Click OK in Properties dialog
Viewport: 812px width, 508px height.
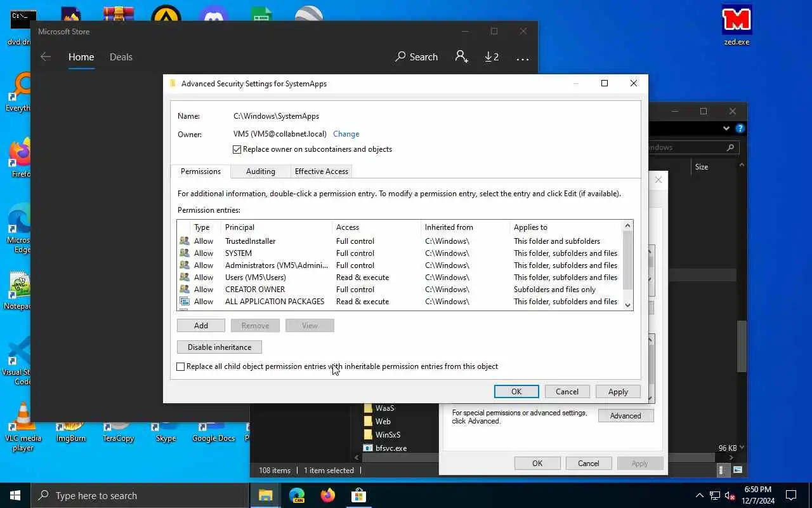pyautogui.click(x=537, y=464)
